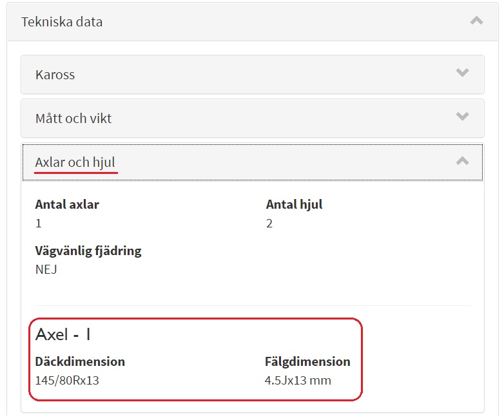The image size is (504, 420).
Task: Click the Vägvänlig fjädring label
Action: point(88,251)
